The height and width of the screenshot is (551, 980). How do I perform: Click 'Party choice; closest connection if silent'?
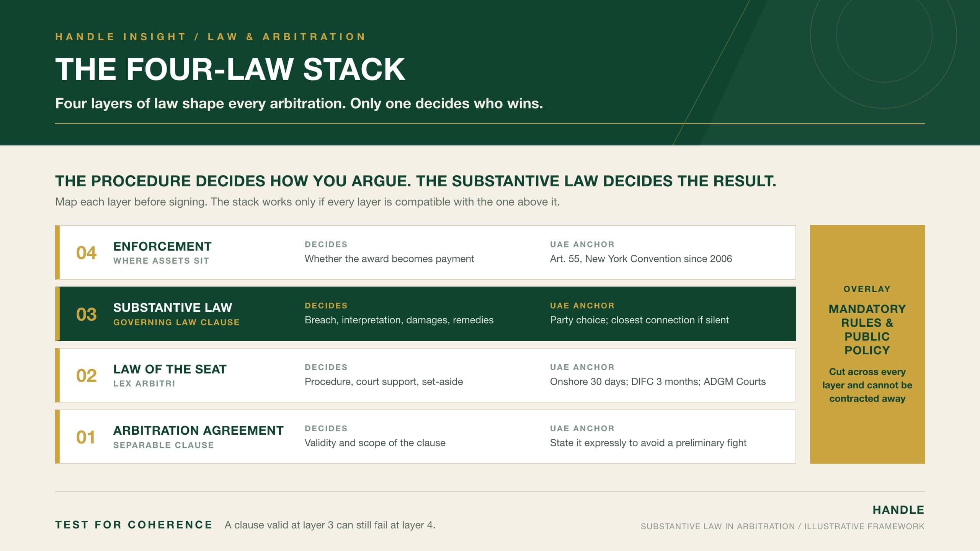point(639,320)
